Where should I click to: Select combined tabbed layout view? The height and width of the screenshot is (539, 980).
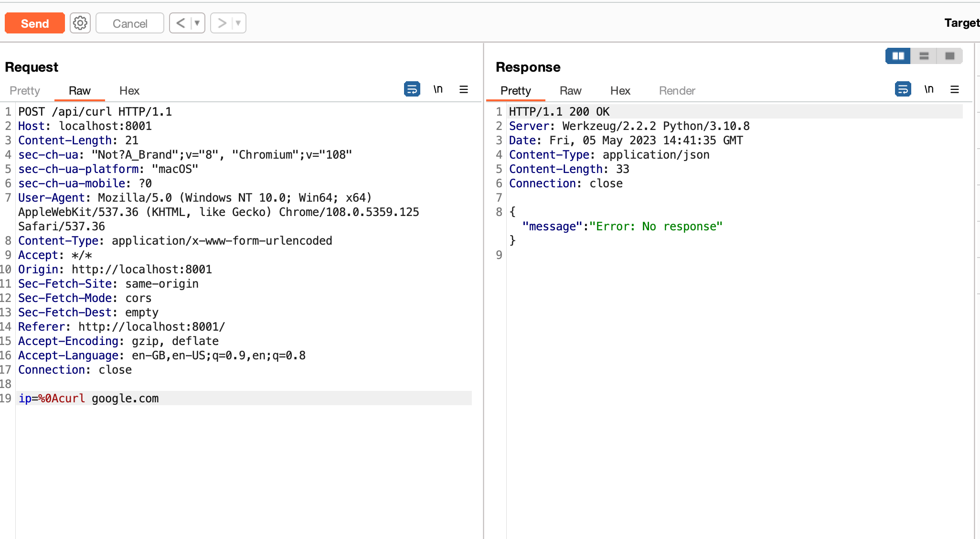click(949, 56)
